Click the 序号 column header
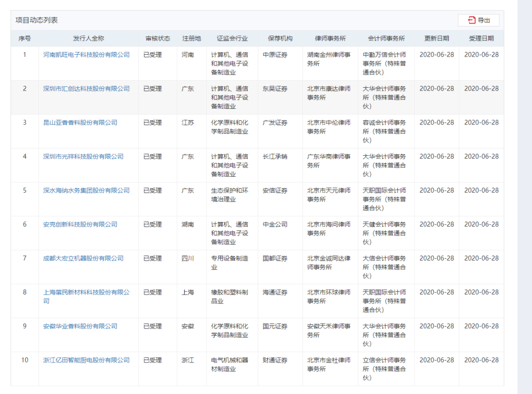Screen dimensions: 532x394 [x=25, y=38]
